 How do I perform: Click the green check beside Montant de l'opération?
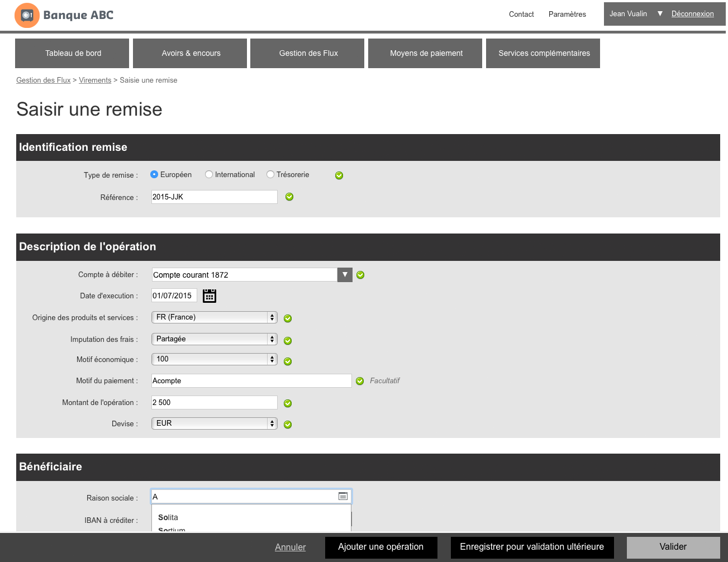click(x=287, y=403)
